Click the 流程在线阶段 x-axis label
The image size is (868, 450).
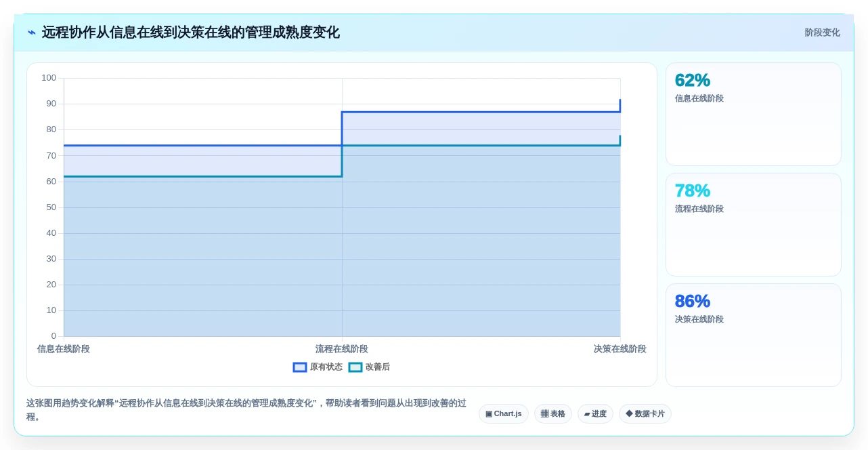[x=342, y=349]
